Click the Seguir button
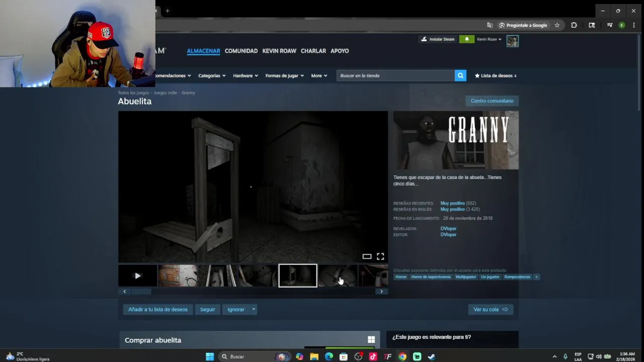Image resolution: width=644 pixels, height=362 pixels. point(207,309)
